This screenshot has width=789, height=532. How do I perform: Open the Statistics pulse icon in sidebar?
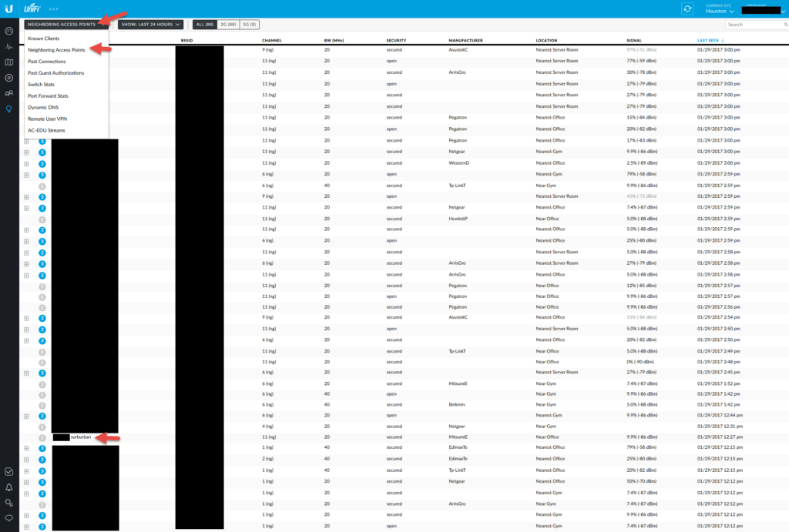(8, 47)
